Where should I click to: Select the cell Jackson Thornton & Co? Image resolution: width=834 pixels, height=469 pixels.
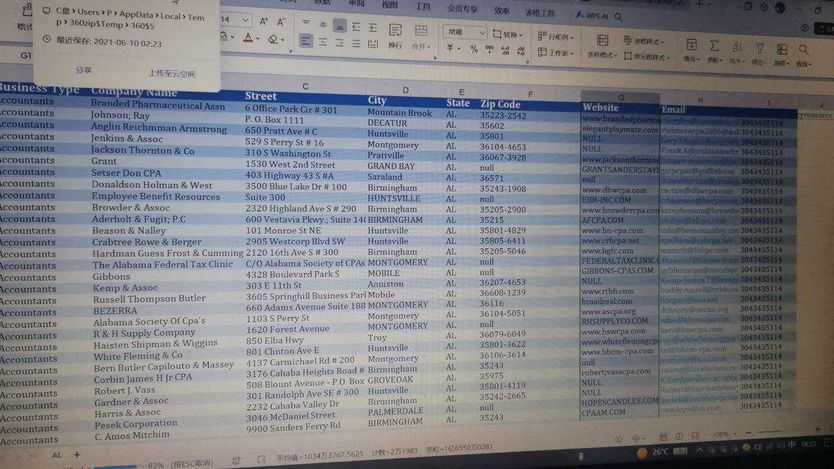(x=143, y=150)
